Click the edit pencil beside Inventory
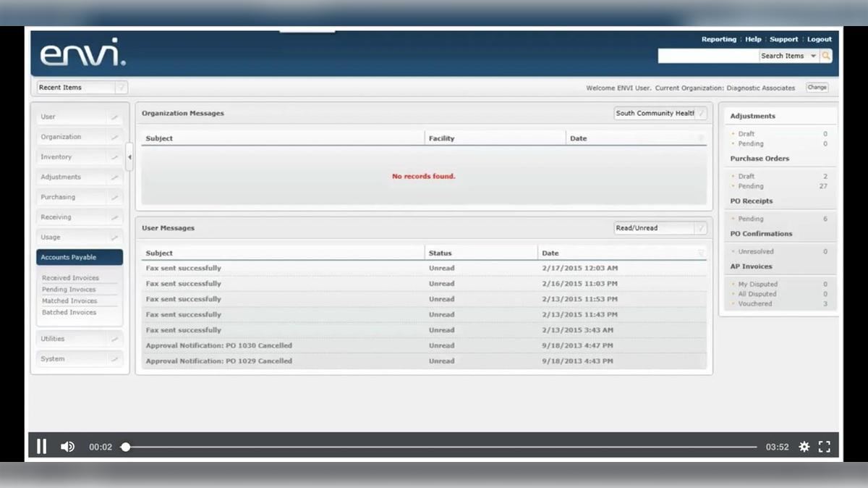868x488 pixels. pyautogui.click(x=115, y=156)
